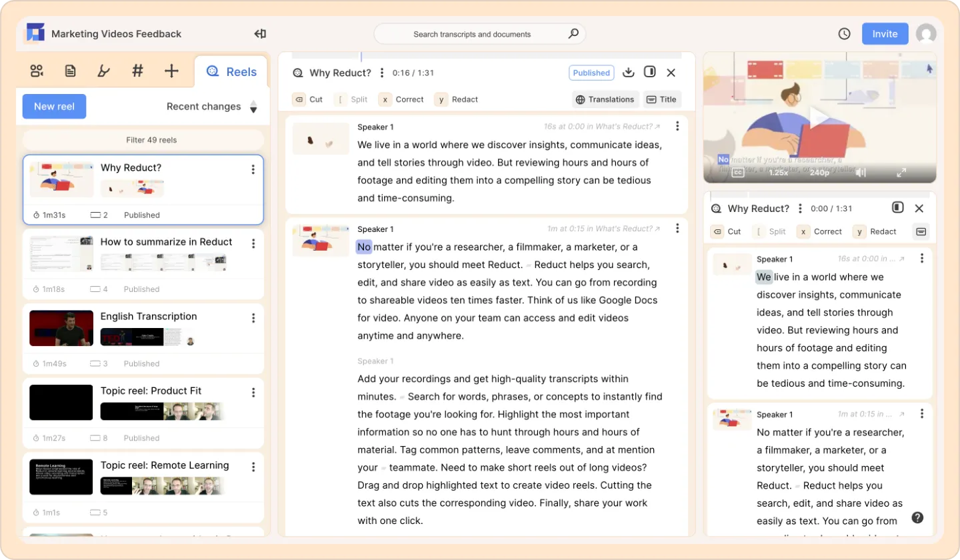960x560 pixels.
Task: Open the Recent changes sort dropdown
Action: (212, 107)
